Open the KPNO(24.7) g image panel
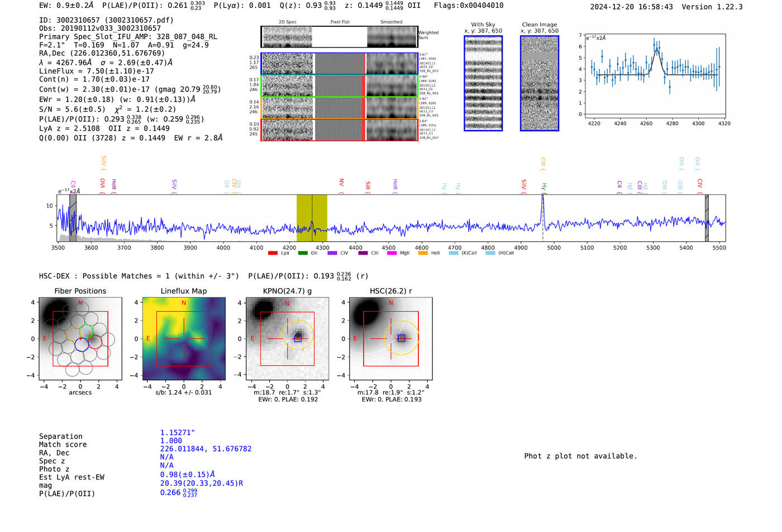 [287, 338]
